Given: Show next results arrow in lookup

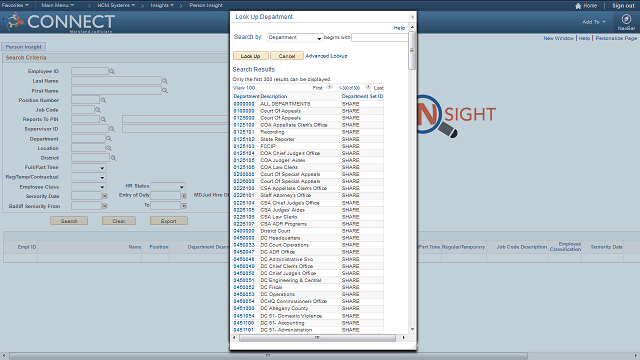Looking at the screenshot, I should pos(368,87).
